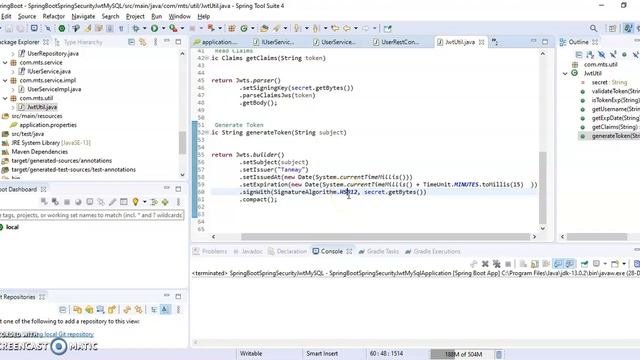This screenshot has height=360, width=640.
Task: Click the red Stop/Terminate icon in main toolbar
Action: 192,28
